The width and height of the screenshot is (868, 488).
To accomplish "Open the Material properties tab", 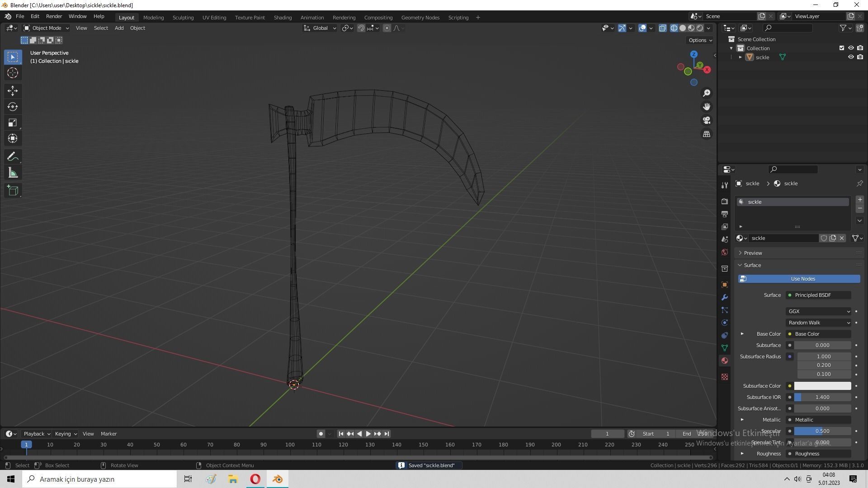I will pyautogui.click(x=725, y=361).
